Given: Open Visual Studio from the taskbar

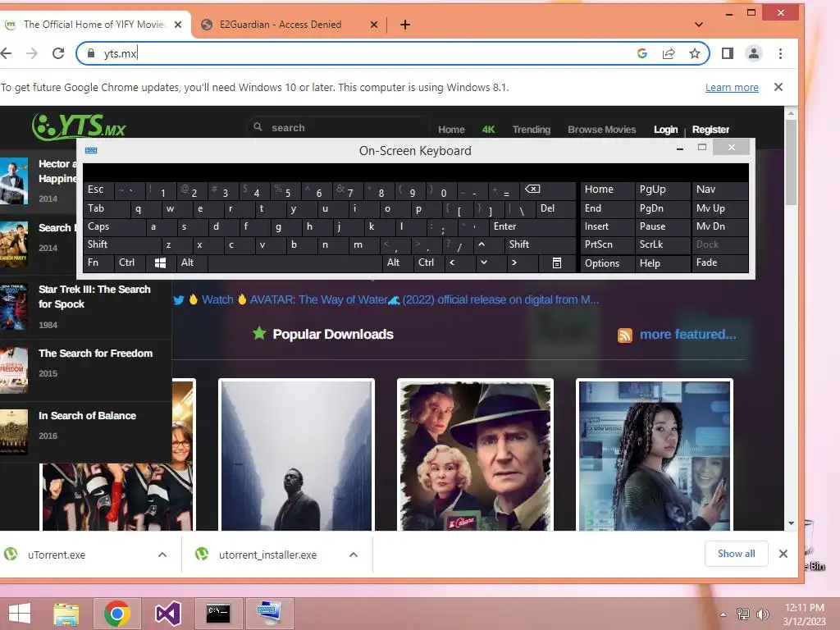Looking at the screenshot, I should pyautogui.click(x=167, y=614).
